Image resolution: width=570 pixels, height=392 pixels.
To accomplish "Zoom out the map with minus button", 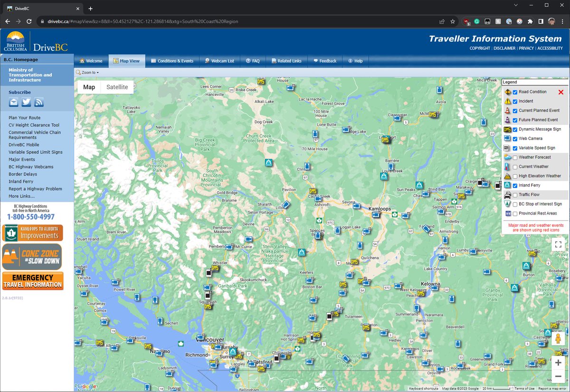I will [558, 377].
